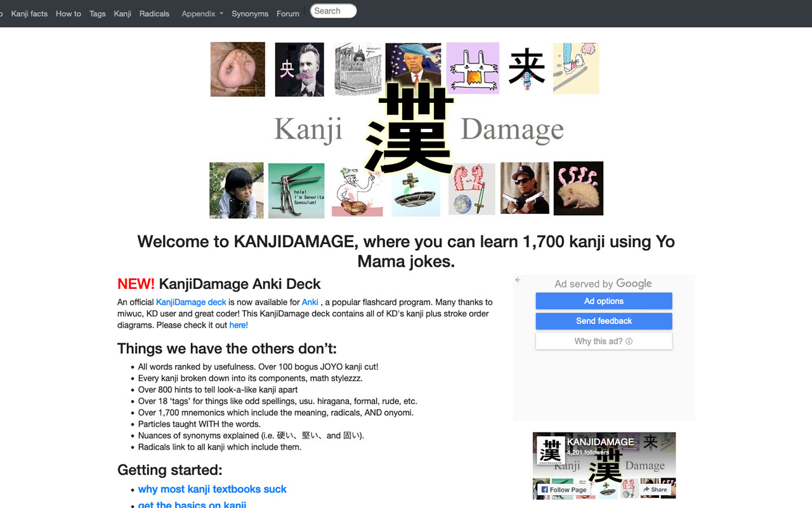The height and width of the screenshot is (508, 812).
Task: Click the pig snout header image
Action: tap(237, 69)
